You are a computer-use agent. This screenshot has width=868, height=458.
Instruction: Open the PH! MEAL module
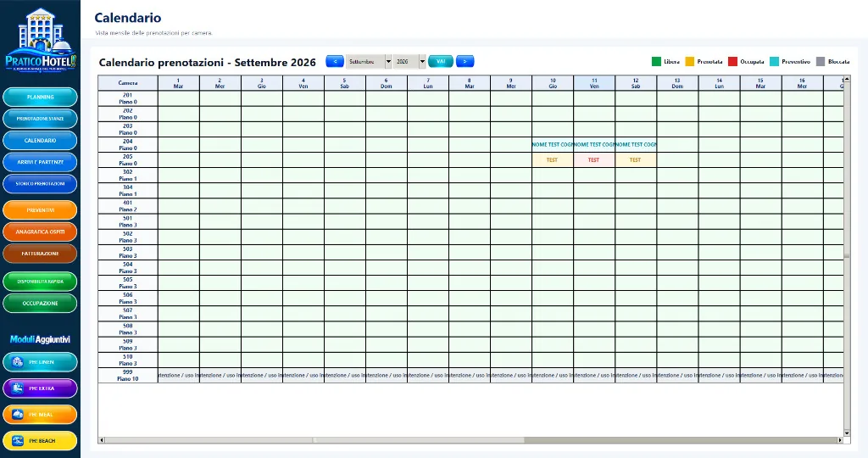41,414
